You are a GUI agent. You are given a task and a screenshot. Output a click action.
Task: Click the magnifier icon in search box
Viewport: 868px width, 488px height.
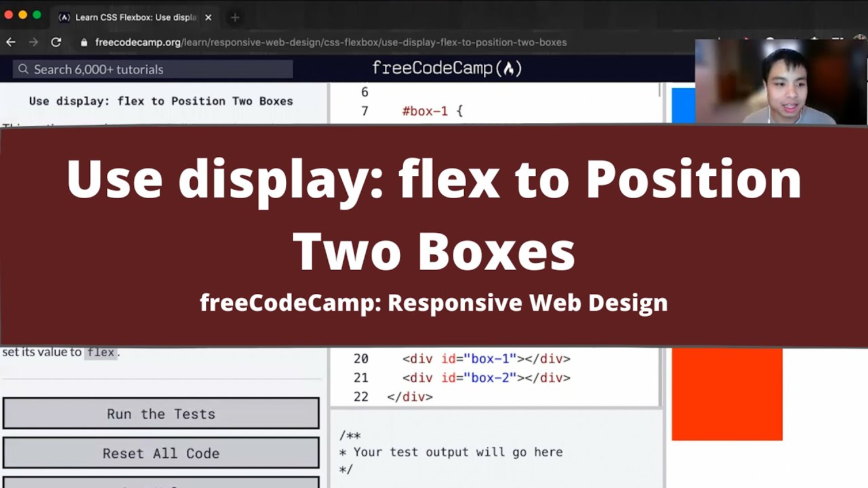click(x=23, y=69)
